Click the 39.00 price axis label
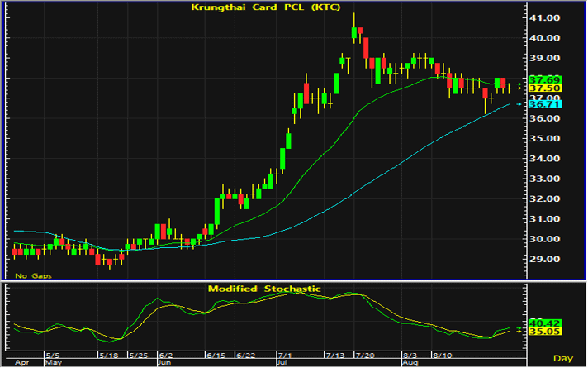 [544, 58]
